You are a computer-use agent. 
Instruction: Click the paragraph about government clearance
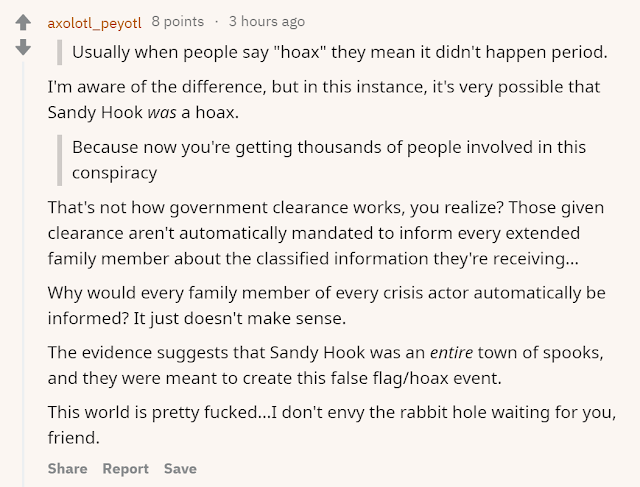(x=326, y=233)
